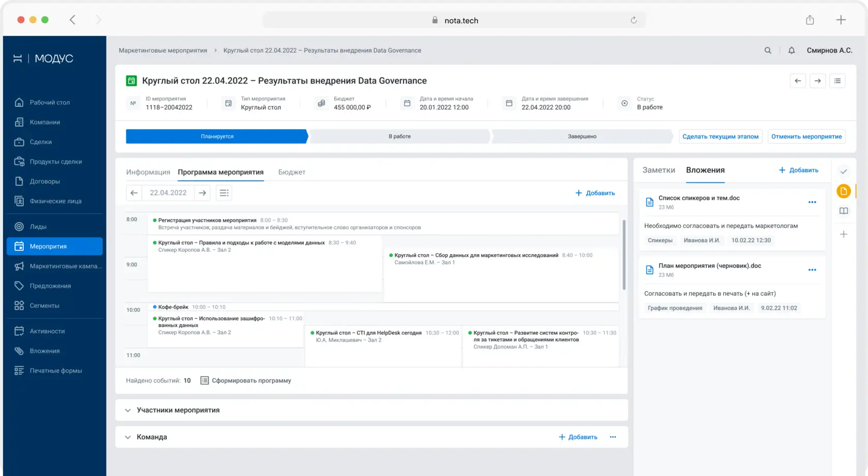The width and height of the screenshot is (868, 476).
Task: Open the book icon in right rail
Action: tap(844, 211)
